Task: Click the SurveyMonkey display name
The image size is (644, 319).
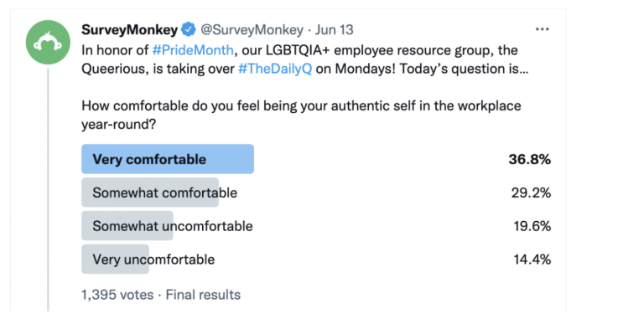Action: tap(130, 30)
